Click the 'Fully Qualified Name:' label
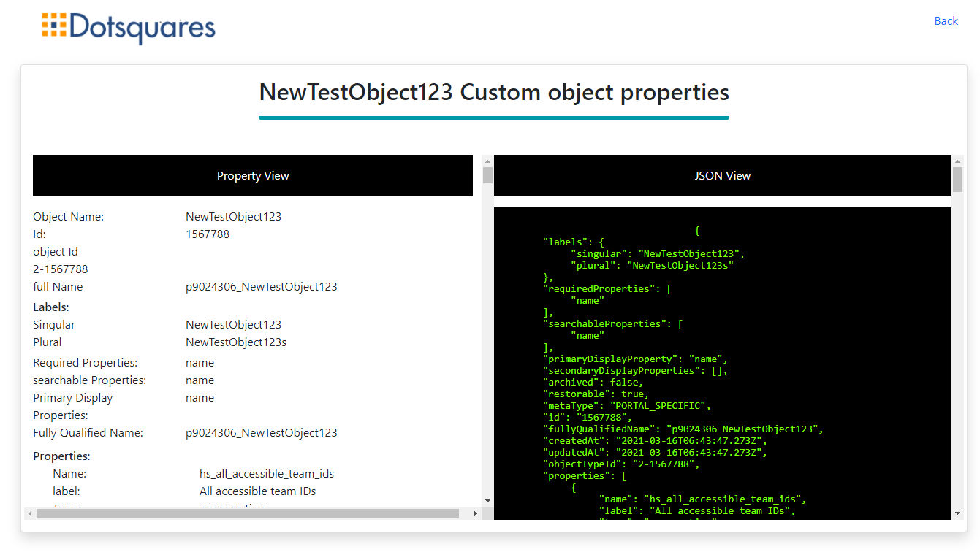Viewport: 980px width, 552px height. [88, 433]
